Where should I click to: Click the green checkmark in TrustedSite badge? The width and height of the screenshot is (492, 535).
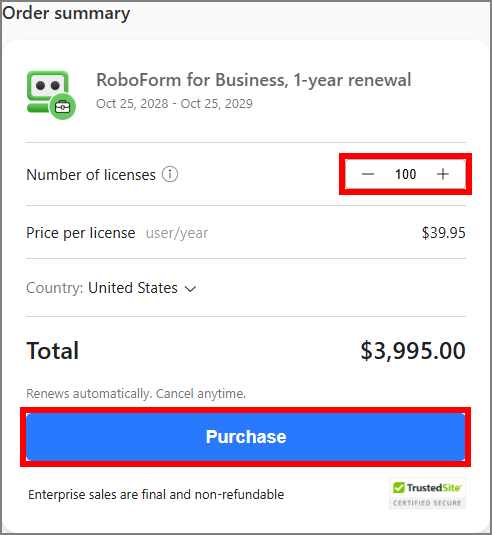click(x=399, y=488)
